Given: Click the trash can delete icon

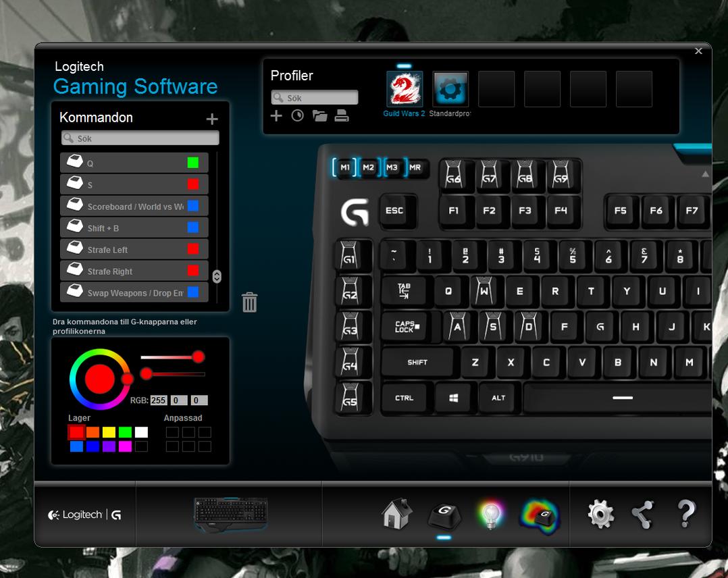Looking at the screenshot, I should (x=249, y=303).
